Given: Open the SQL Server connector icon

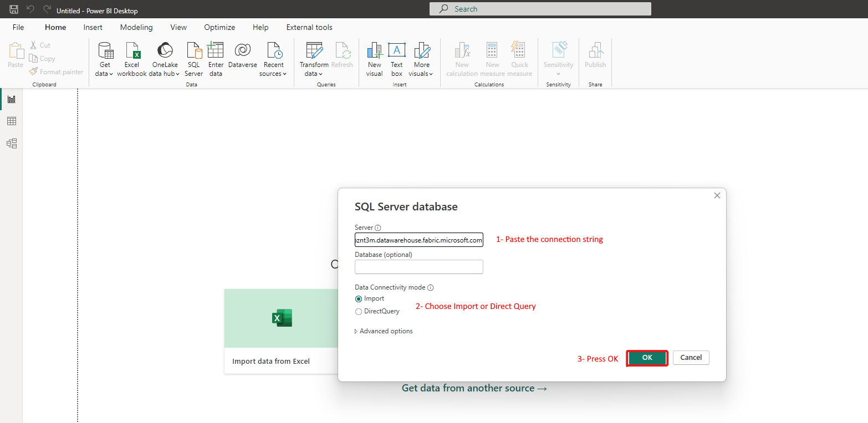Looking at the screenshot, I should 193,58.
